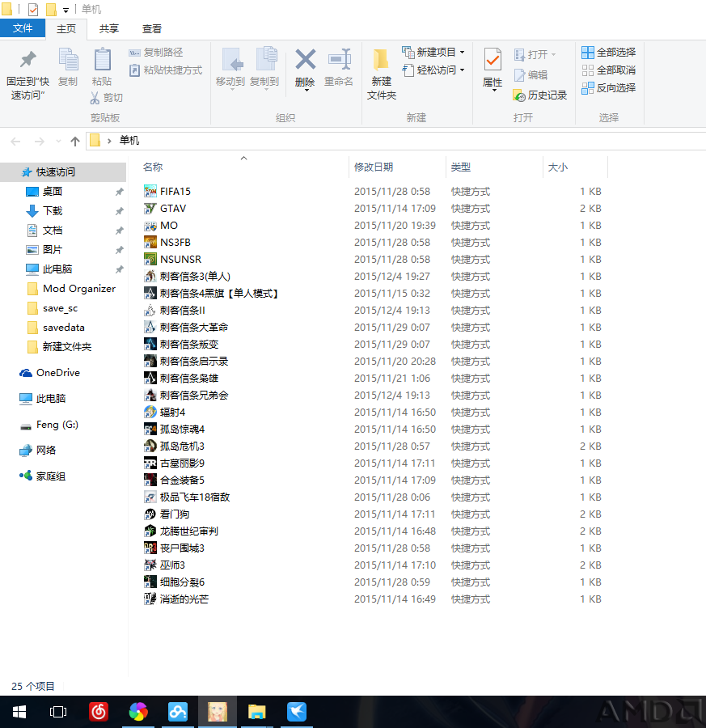706x728 pixels.
Task: Click Edit (编辑) ribbon button
Action: pyautogui.click(x=531, y=74)
